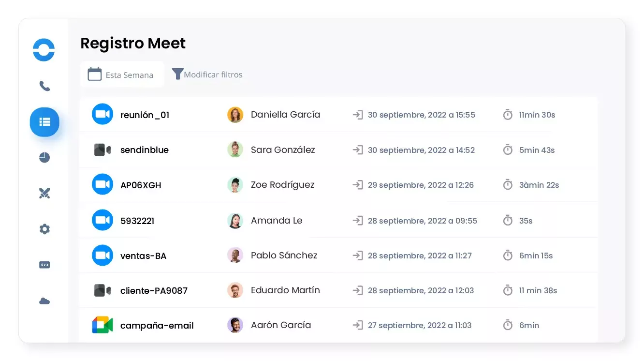Open the cloud sidebar icon
The image size is (644, 361).
coord(44,301)
